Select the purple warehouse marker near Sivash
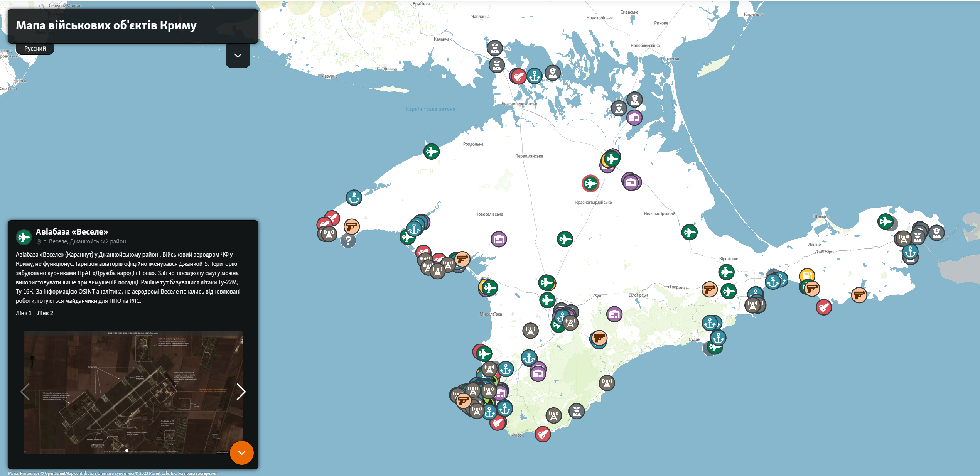The height and width of the screenshot is (476, 980). pyautogui.click(x=634, y=118)
